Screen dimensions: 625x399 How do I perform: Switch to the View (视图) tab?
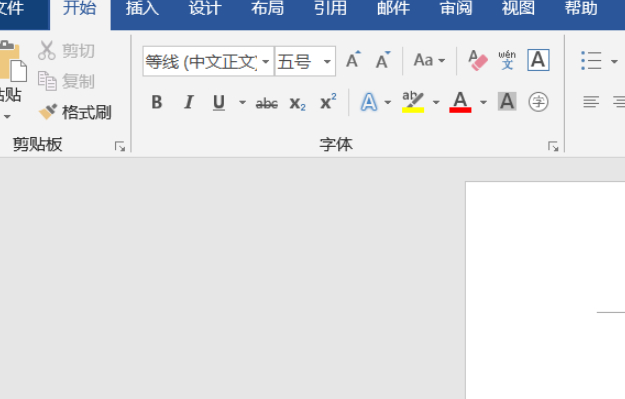(x=518, y=9)
